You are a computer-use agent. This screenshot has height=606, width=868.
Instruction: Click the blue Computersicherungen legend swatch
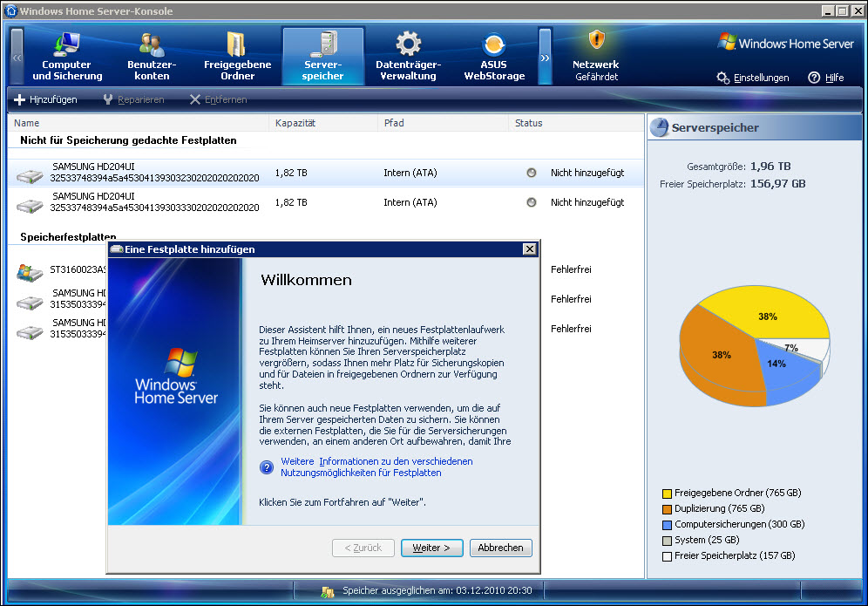(667, 525)
